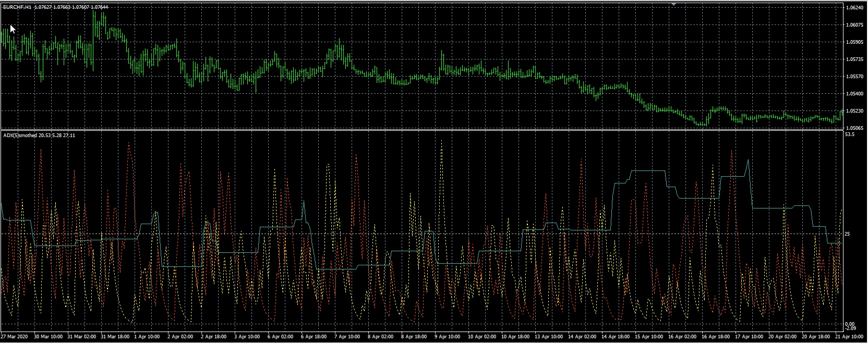Click the 6 Apr 18:00 time label
868x343 pixels.
[x=315, y=337]
